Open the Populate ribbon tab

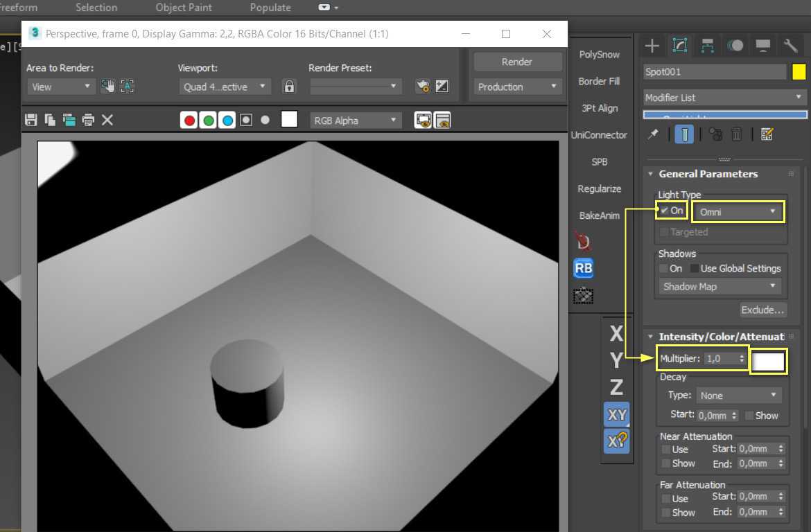point(270,8)
